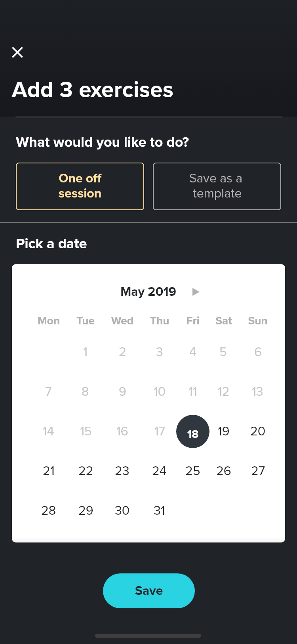The image size is (297, 644).
Task: Select May 21 as the date
Action: (49, 471)
